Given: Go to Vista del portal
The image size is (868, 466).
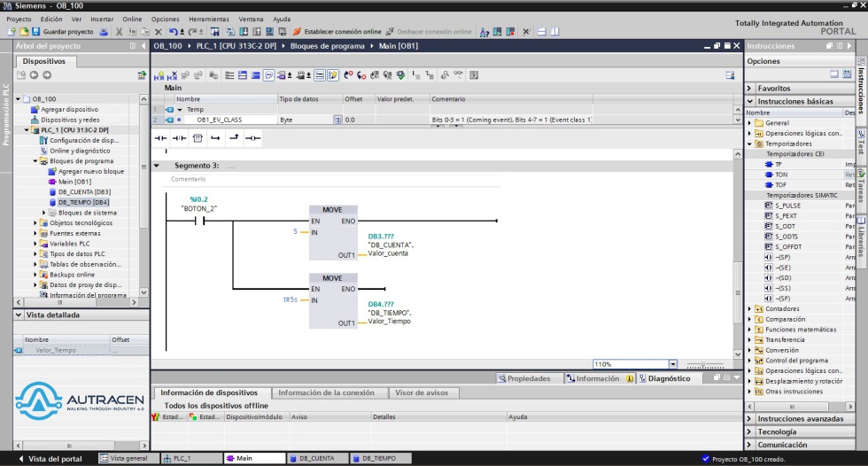Looking at the screenshot, I should tap(50, 459).
